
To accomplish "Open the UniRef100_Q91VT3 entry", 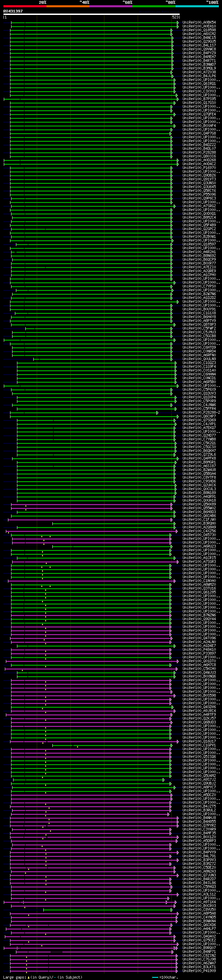I will tap(199, 179).
